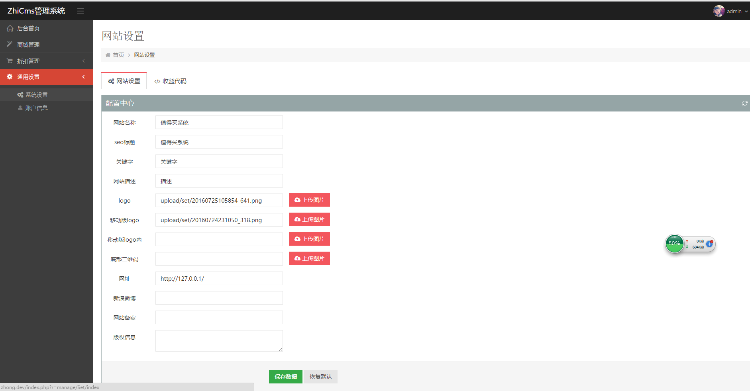Viewport: 750px width, 391px height.
Task: Click the grey reset-to-default button
Action: click(320, 377)
